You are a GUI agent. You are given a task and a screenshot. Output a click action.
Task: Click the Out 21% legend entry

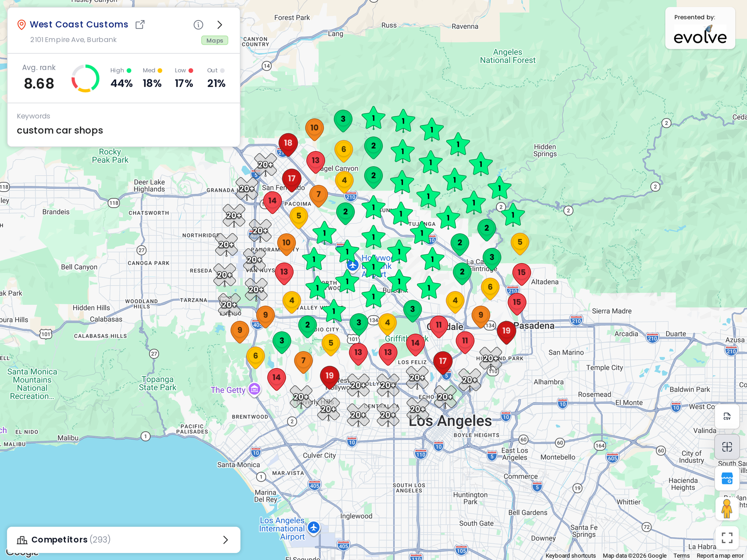click(216, 78)
